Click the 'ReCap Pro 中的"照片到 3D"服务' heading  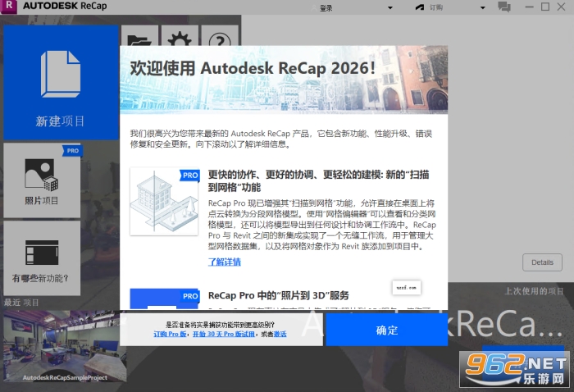[278, 295]
